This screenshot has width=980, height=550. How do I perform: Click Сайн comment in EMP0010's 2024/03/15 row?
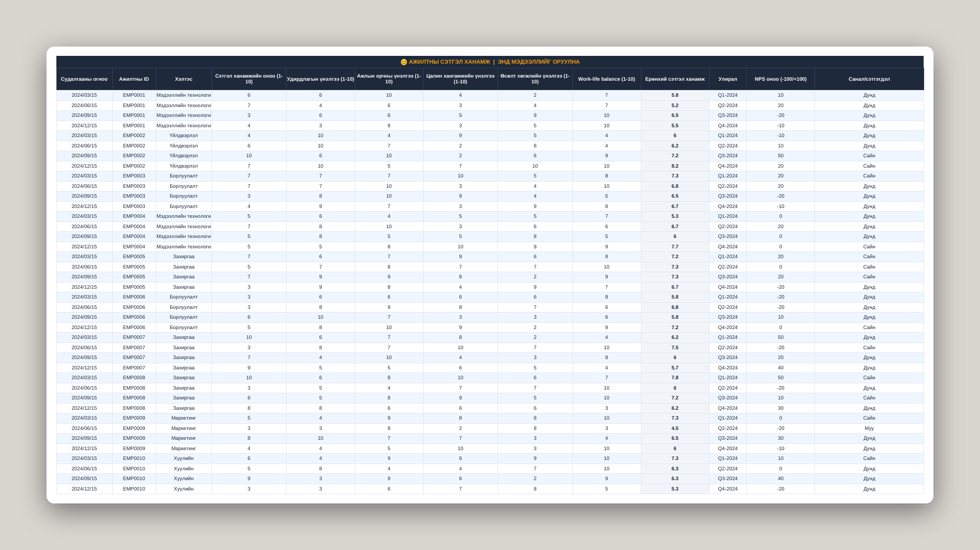pos(869,458)
